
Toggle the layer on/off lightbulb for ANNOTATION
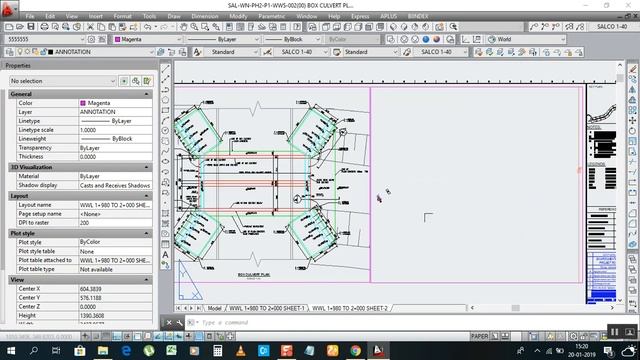point(20,52)
